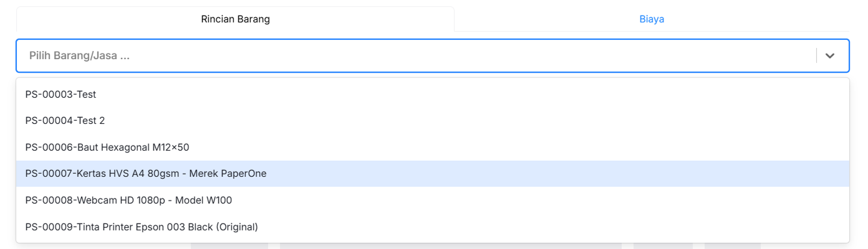Open the Rincian Barang tab
The height and width of the screenshot is (249, 868).
point(235,19)
